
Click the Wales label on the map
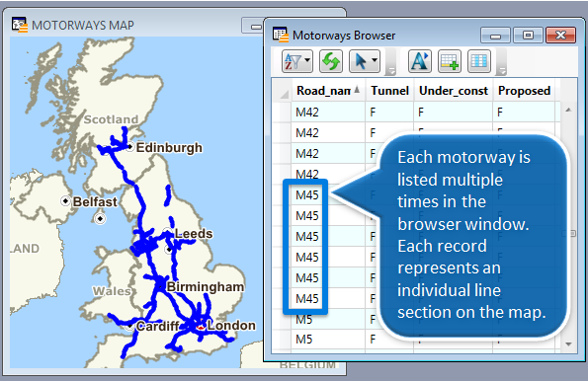(112, 291)
